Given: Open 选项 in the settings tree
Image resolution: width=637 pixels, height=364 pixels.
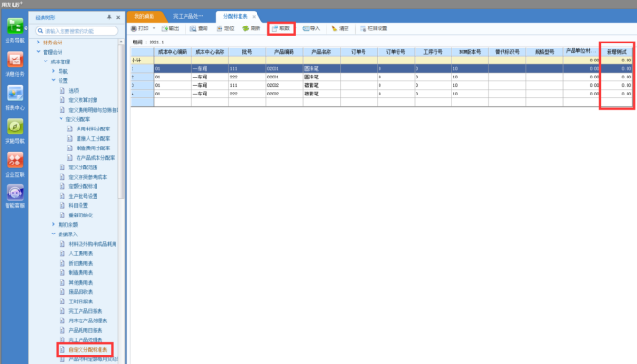Looking at the screenshot, I should click(x=73, y=91).
